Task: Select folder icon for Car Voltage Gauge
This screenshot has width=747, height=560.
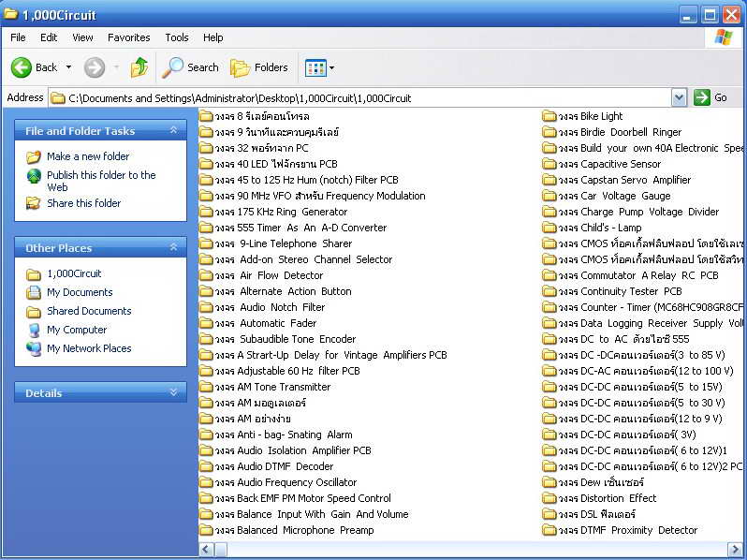Action: coord(549,196)
